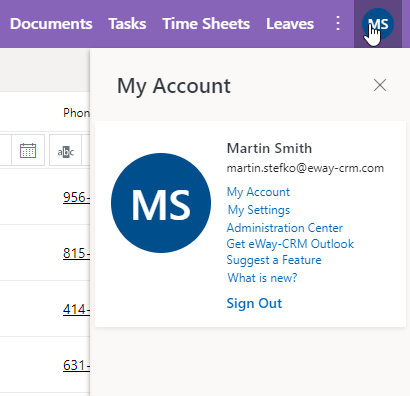Open the Time Sheets tab
The width and height of the screenshot is (410, 396).
pos(206,24)
